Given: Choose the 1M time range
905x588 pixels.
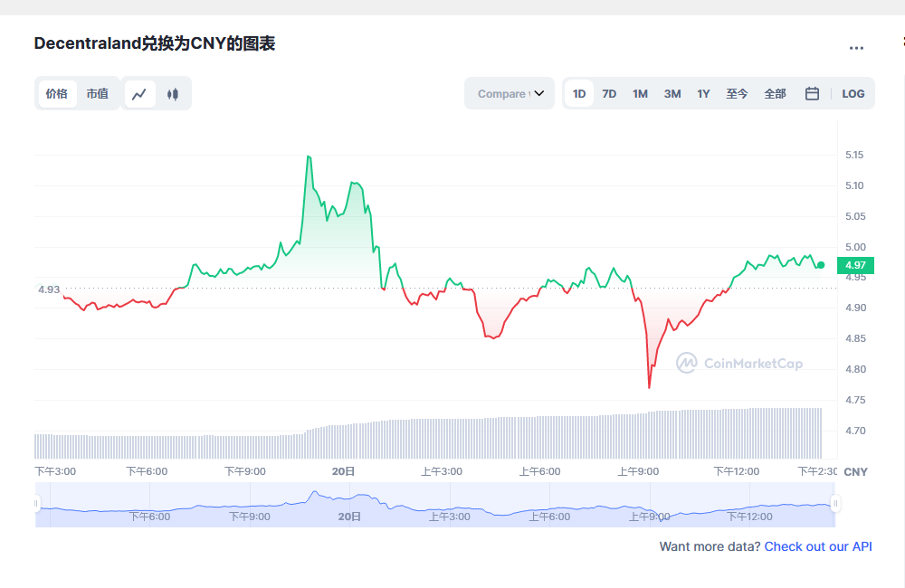Looking at the screenshot, I should click(640, 93).
